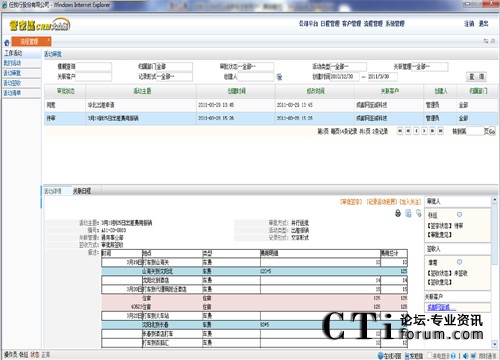Click the document icon next to the lock

pos(408,213)
